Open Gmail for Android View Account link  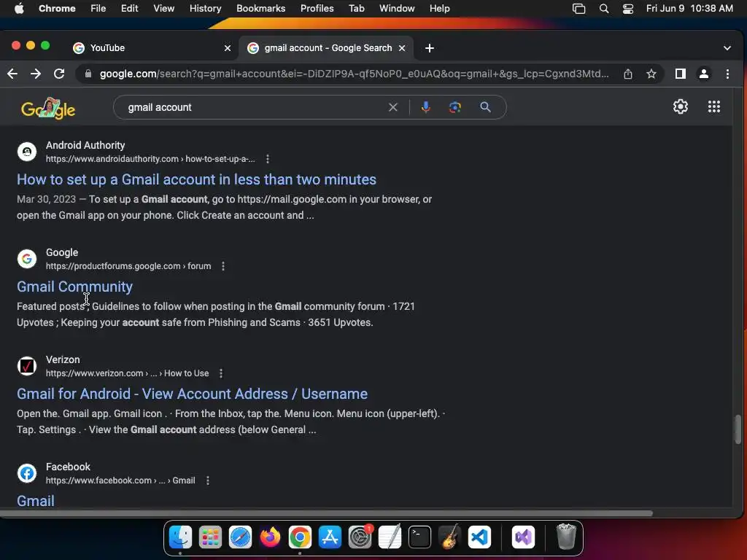tap(192, 394)
